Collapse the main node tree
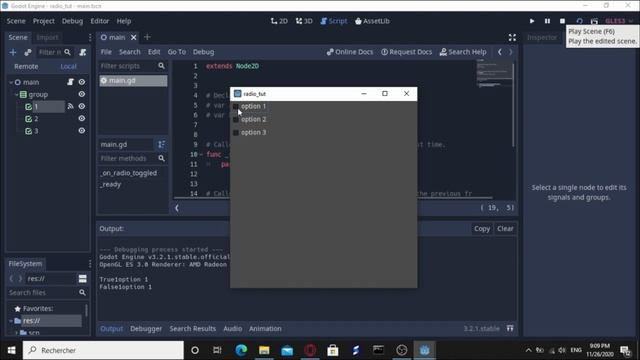 [11, 82]
